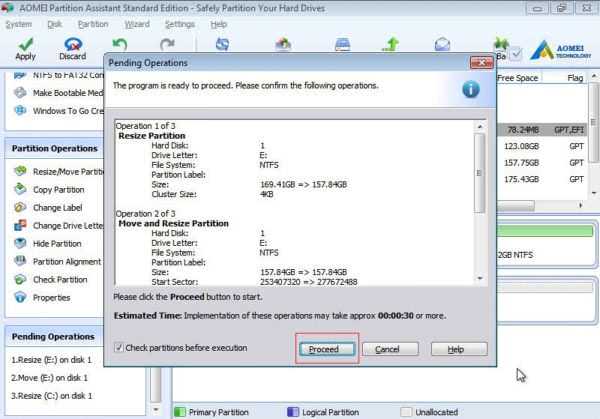Click the Discard toolbar icon
Image resolution: width=600 pixels, height=419 pixels.
73,44
